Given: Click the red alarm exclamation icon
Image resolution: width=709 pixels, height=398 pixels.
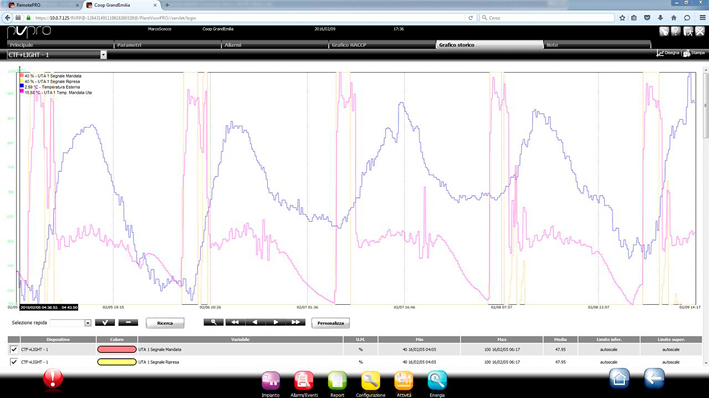Looking at the screenshot, I should coord(53,379).
